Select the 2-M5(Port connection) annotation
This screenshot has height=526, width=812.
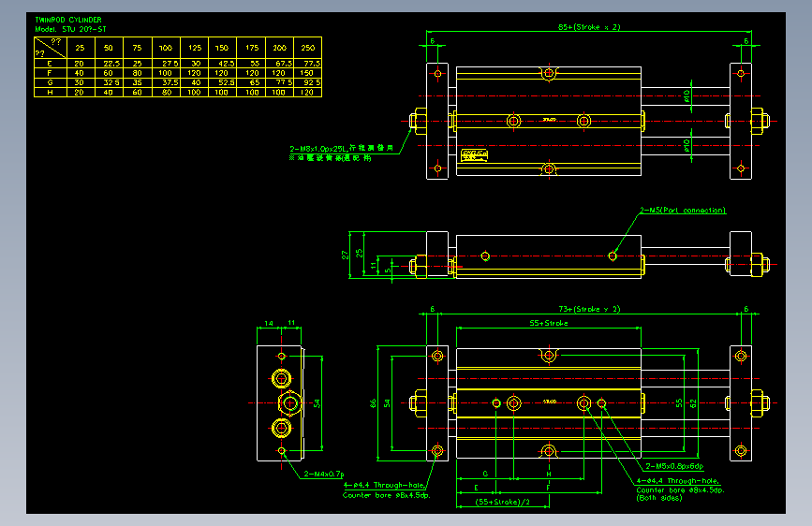[x=683, y=211]
